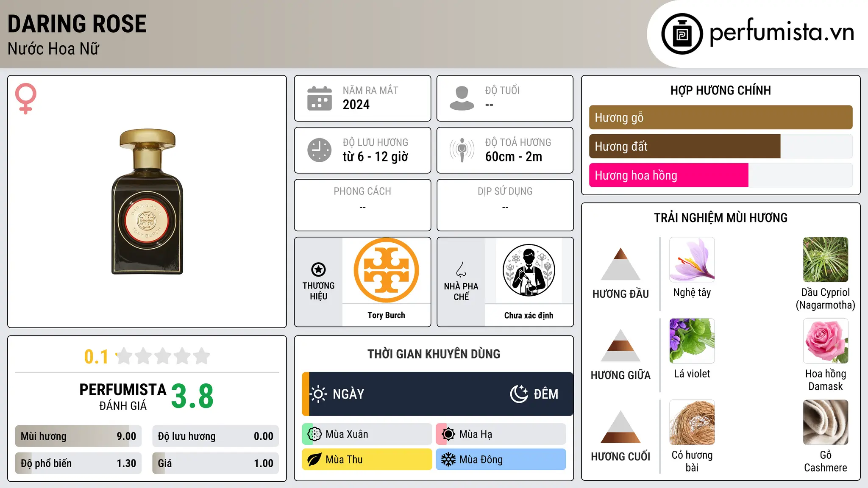The image size is (868, 488).
Task: Click the moon icon next to Đêm
Action: coord(519,394)
